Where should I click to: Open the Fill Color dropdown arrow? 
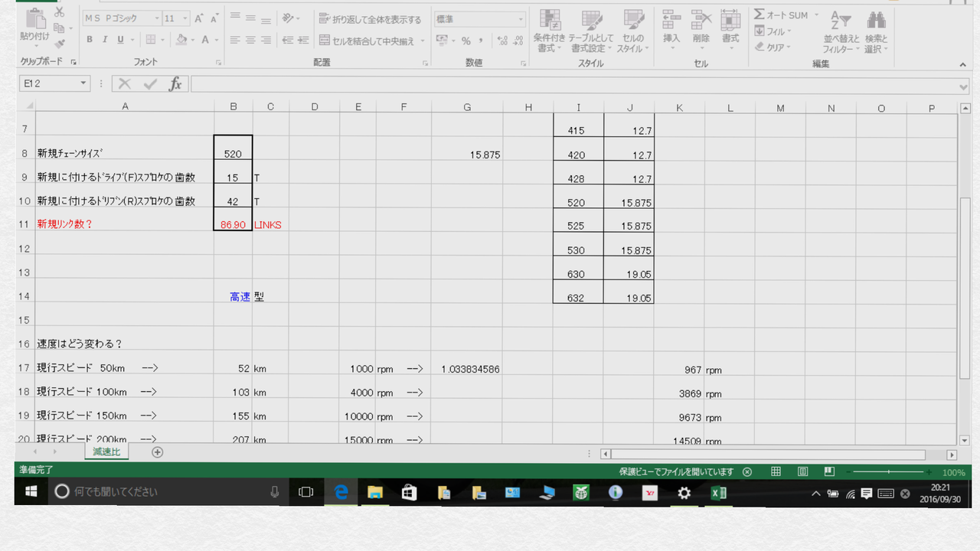point(192,40)
